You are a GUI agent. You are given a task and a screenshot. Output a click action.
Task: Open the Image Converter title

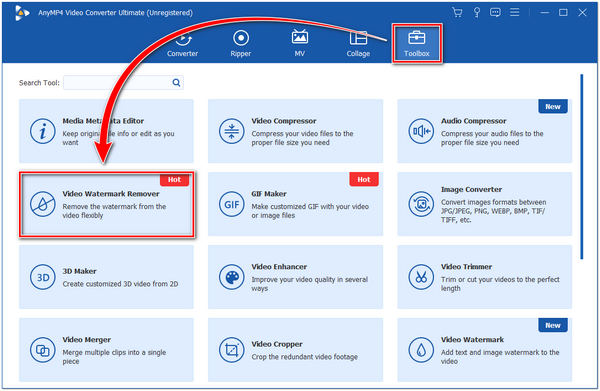pos(471,189)
